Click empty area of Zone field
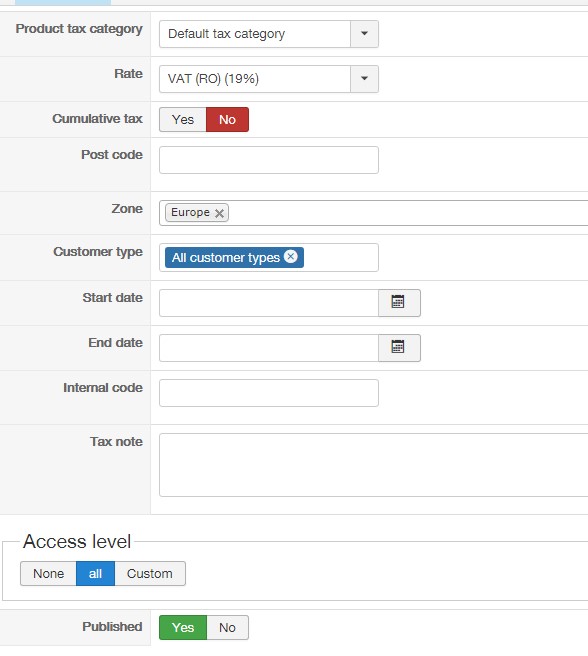The width and height of the screenshot is (588, 656). point(408,213)
